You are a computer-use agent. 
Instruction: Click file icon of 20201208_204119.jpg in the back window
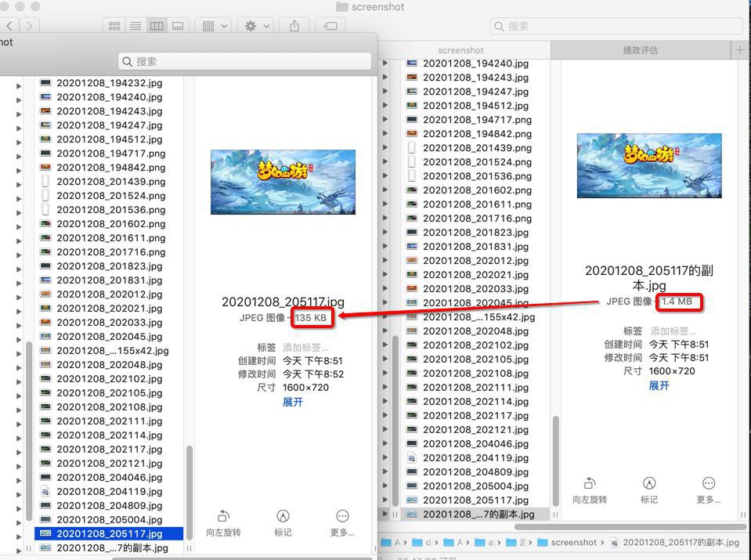[412, 458]
